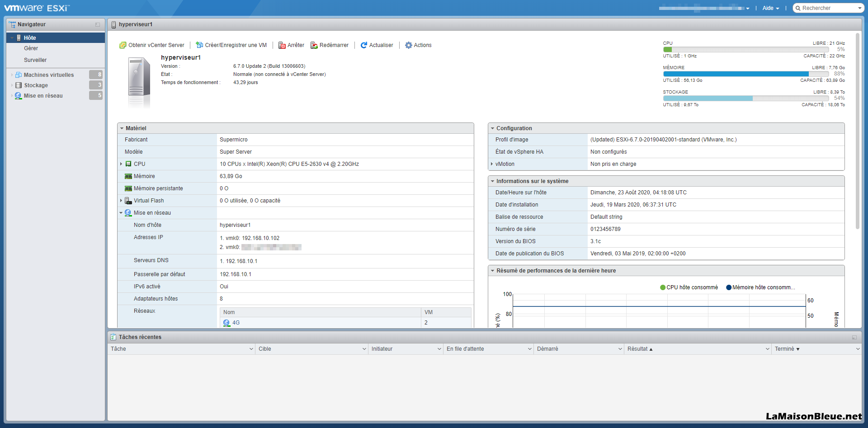Image resolution: width=868 pixels, height=428 pixels.
Task: Expand Machines virtuelles in navigator
Action: pos(12,75)
